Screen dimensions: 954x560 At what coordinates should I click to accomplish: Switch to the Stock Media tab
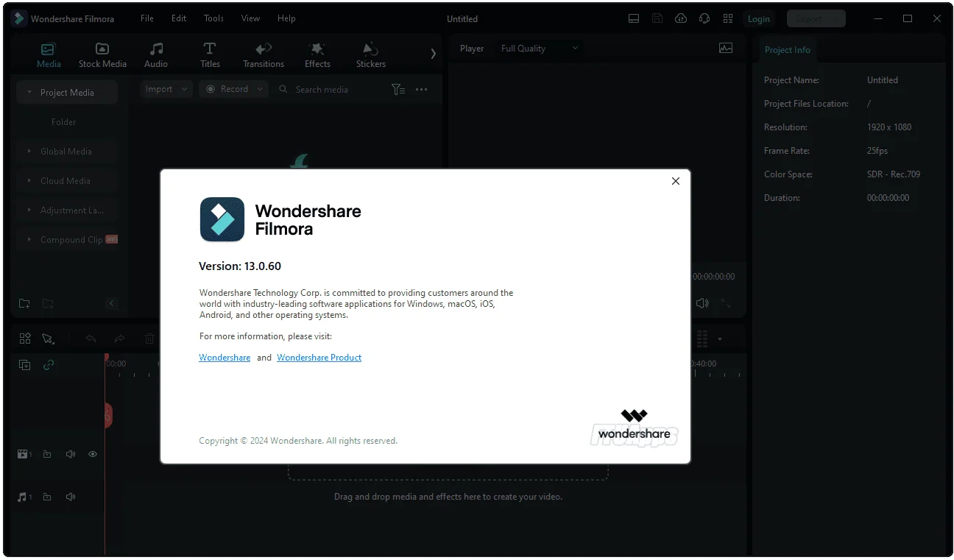(x=102, y=55)
